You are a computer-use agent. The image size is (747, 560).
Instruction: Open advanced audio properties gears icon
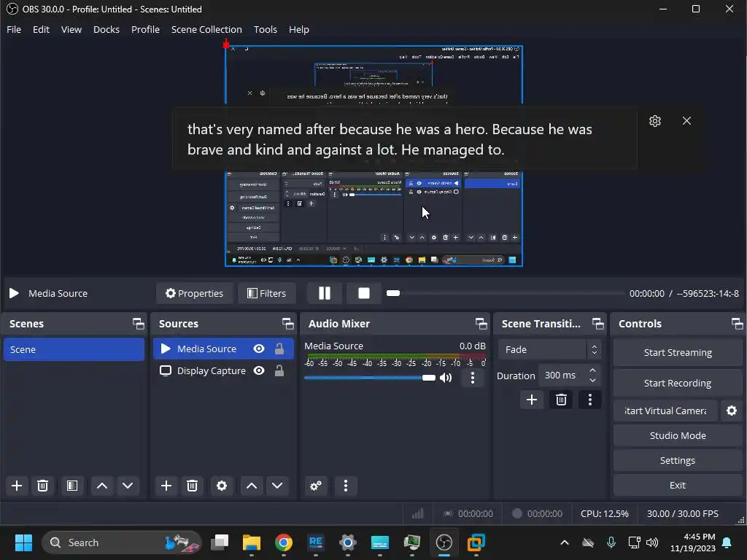pyautogui.click(x=315, y=486)
